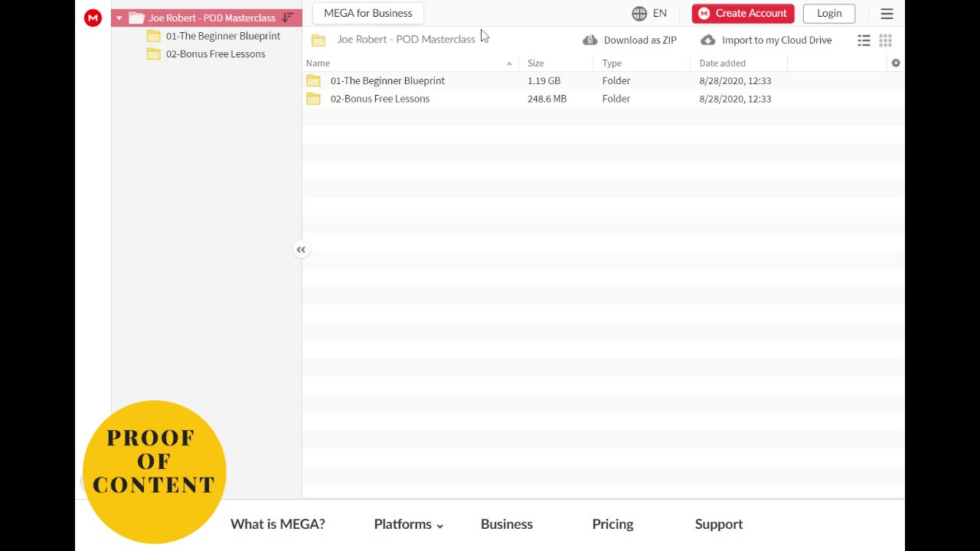Switch to thumbnail grid view

click(885, 41)
